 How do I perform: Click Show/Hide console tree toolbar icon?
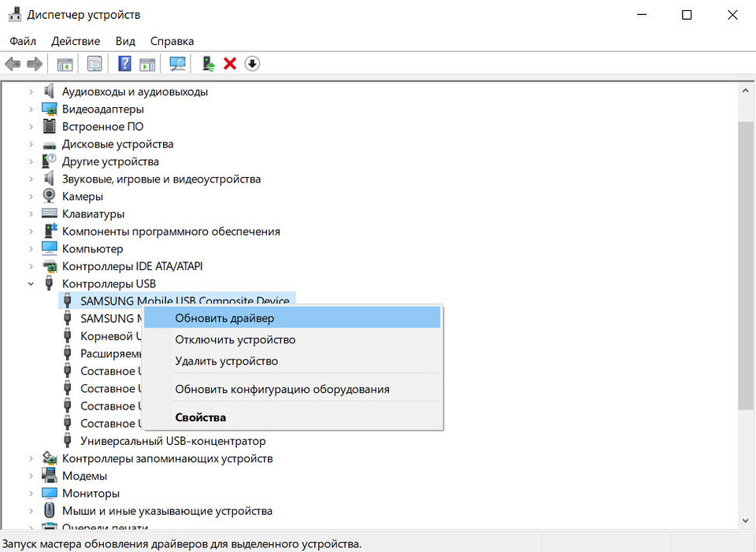65,64
